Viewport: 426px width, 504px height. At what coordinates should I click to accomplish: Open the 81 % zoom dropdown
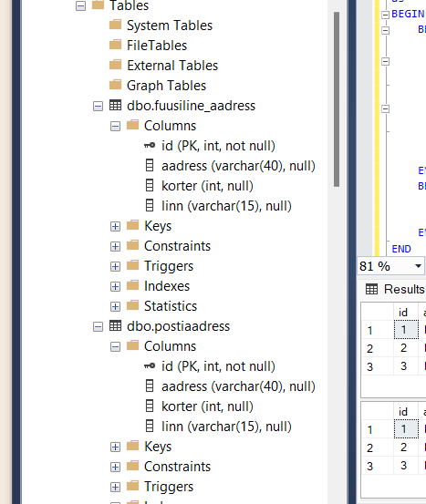click(x=418, y=266)
